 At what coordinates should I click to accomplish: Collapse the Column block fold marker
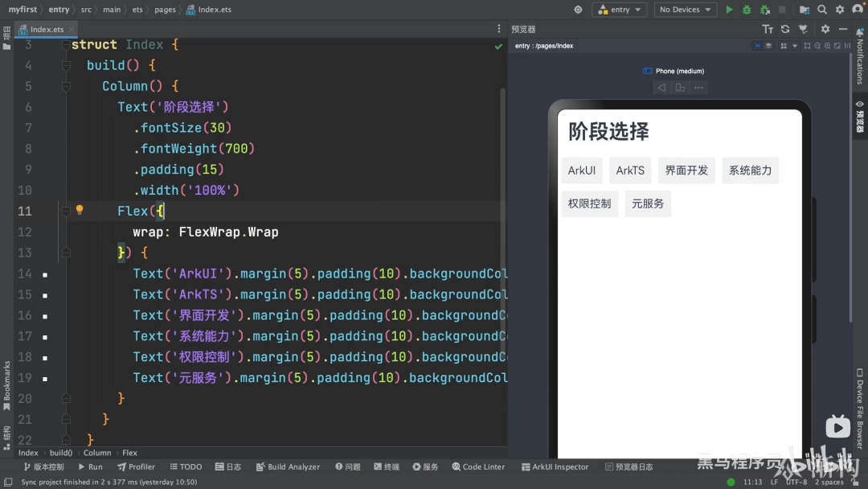click(x=66, y=86)
